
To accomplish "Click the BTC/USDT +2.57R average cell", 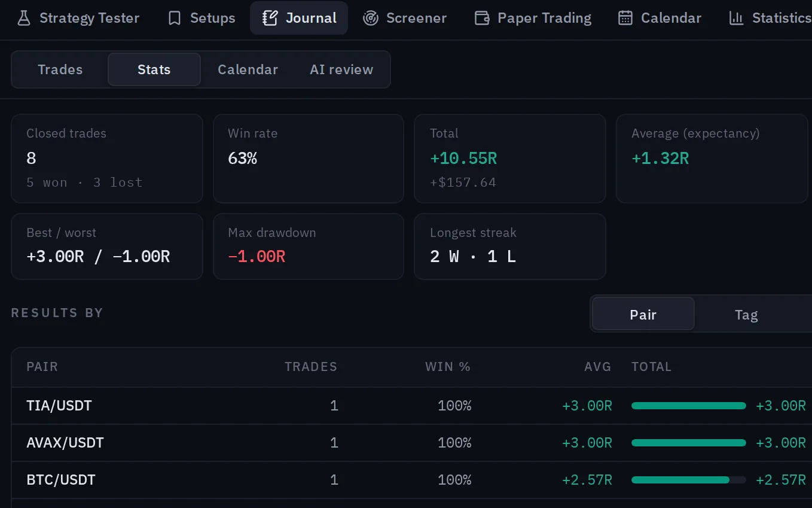I will [587, 480].
